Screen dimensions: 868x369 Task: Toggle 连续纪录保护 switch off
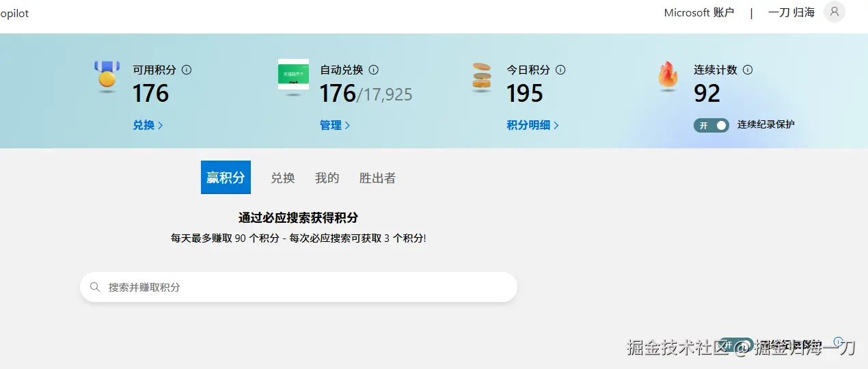click(711, 125)
